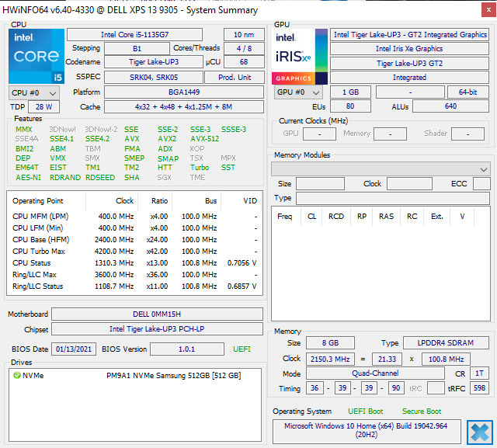Click the Intel Core i5 logo
This screenshot has height=448, width=497.
[36, 56]
